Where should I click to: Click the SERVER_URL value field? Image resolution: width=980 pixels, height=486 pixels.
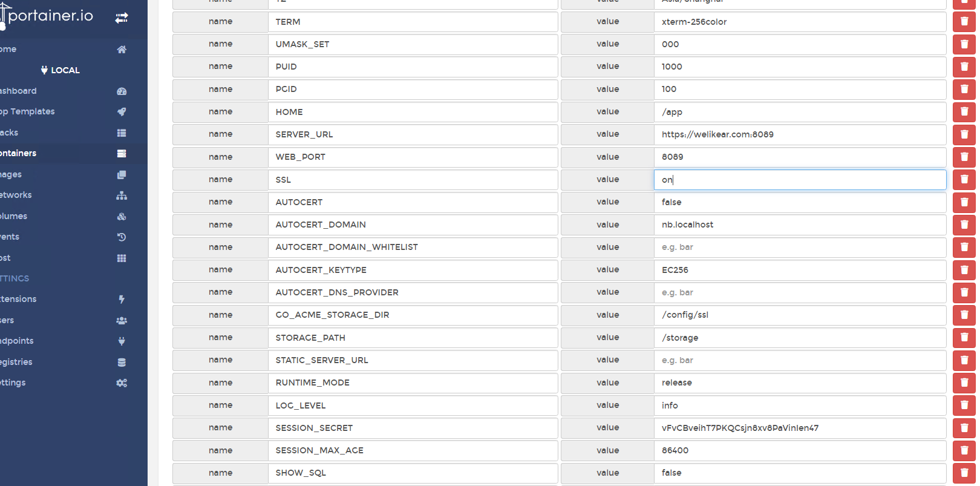pyautogui.click(x=799, y=134)
